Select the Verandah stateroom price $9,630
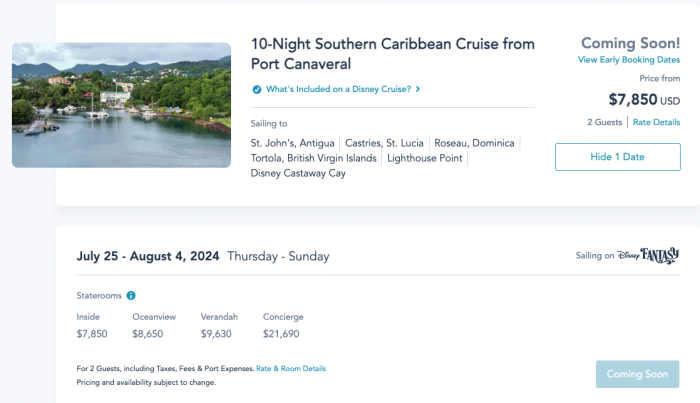 coord(216,334)
